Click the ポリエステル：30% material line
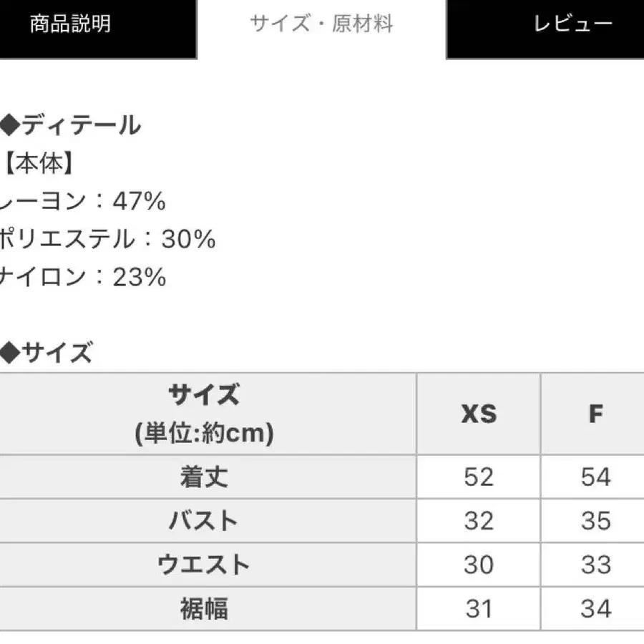The image size is (644, 644). (107, 238)
